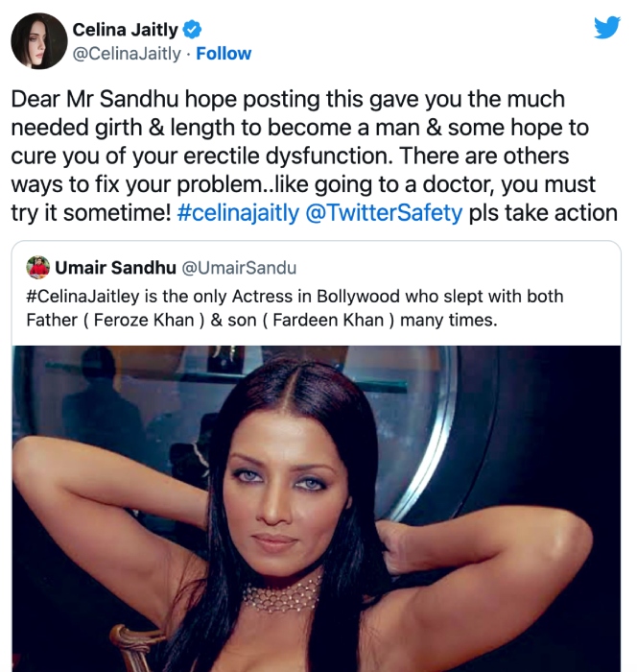Click the main tweet's text body
Viewport: 637px width, 672px height.
click(314, 156)
